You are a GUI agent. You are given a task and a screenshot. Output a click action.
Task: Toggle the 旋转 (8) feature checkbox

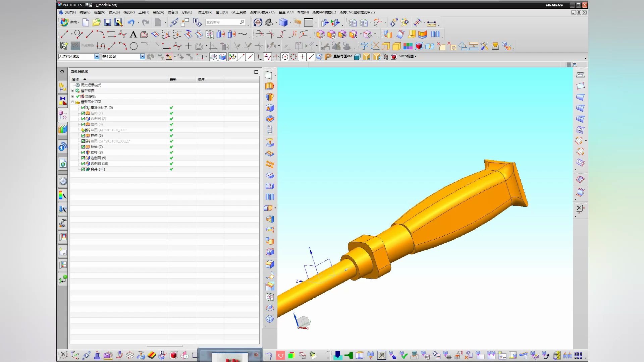[x=83, y=153]
